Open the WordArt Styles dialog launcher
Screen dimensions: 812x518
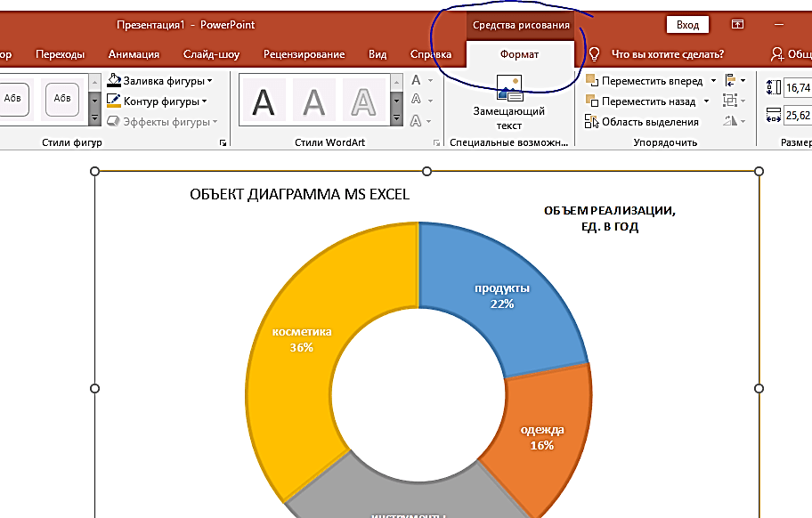pyautogui.click(x=437, y=142)
